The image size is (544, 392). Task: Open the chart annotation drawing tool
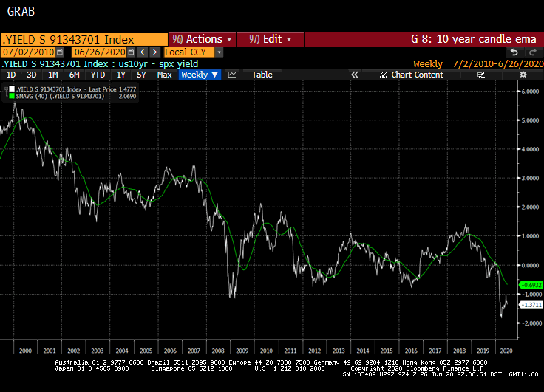(481, 75)
